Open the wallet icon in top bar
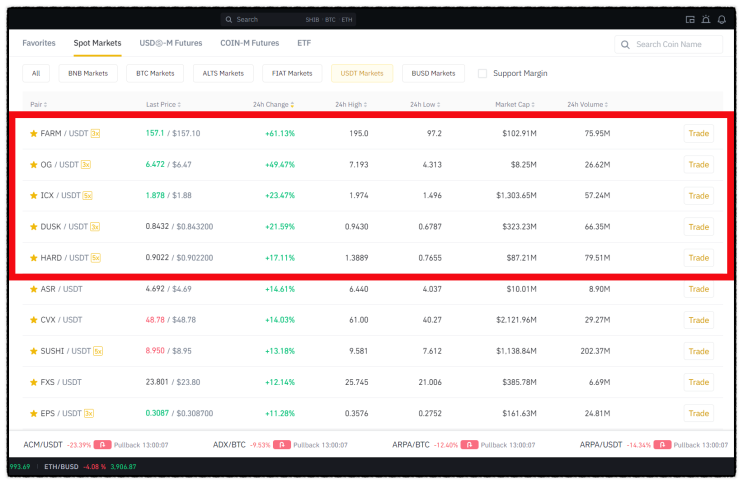 690,19
